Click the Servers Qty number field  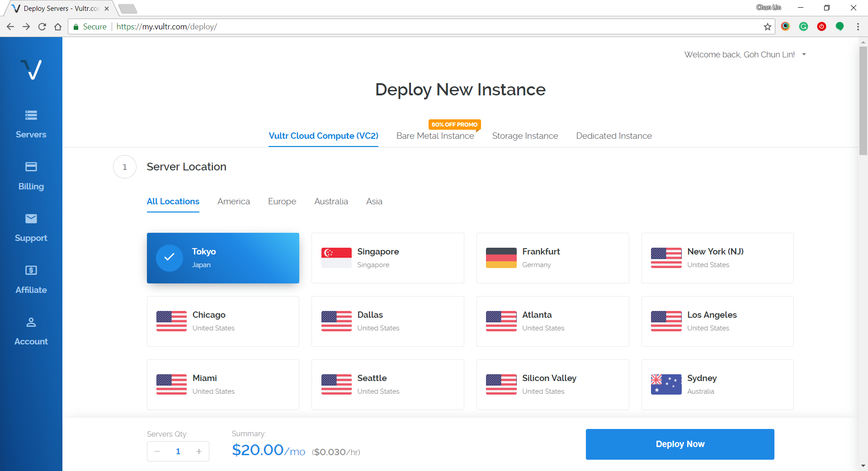pyautogui.click(x=178, y=452)
